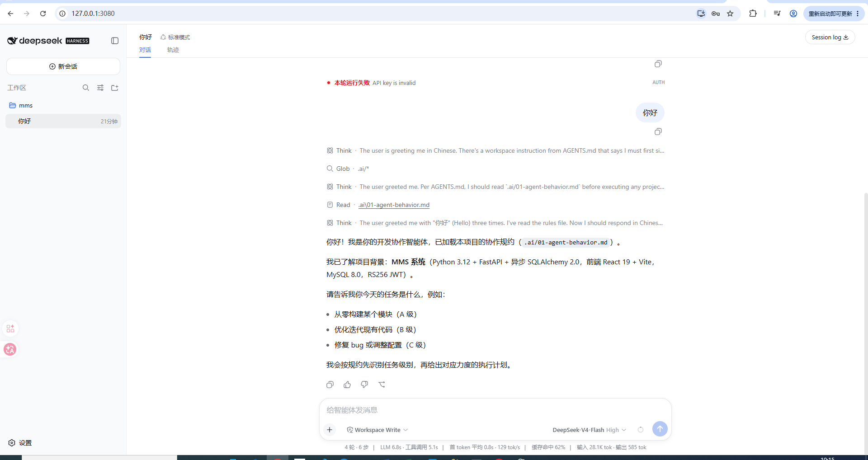Viewport: 868px width, 460px height.
Task: Dislike the reply with thumbs down
Action: click(x=364, y=385)
